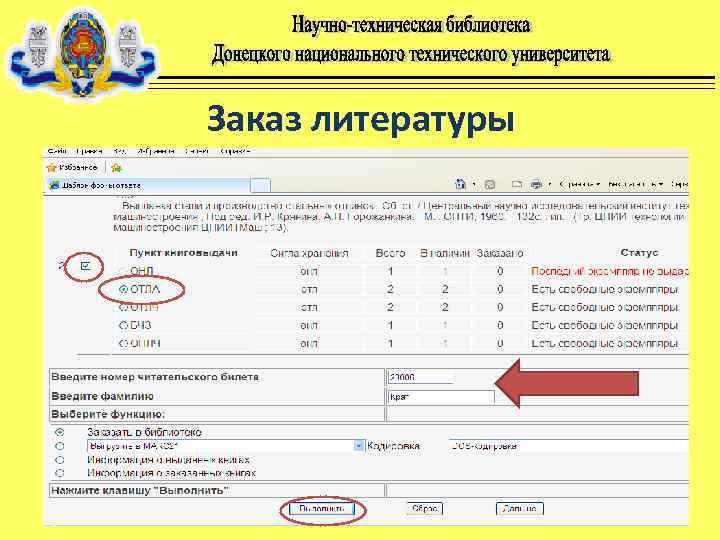Select the ОЧЗ pickup point radio button
Viewport: 720px width, 540px height.
tap(123, 325)
